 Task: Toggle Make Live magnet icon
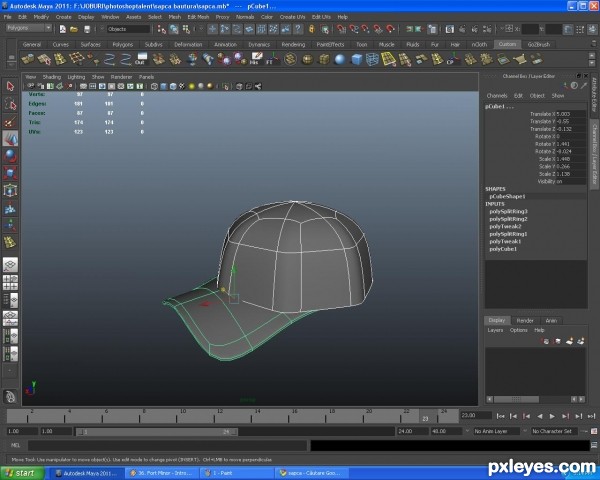[x=390, y=29]
